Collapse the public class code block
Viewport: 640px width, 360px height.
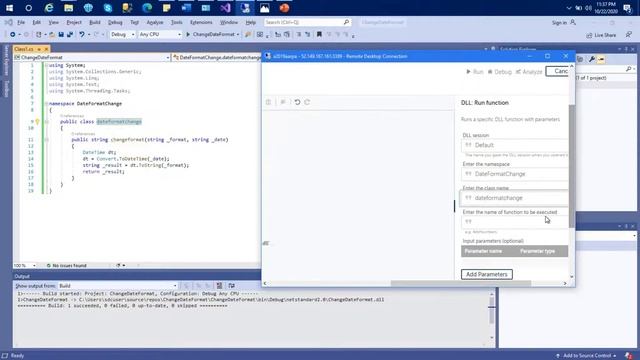(x=47, y=122)
